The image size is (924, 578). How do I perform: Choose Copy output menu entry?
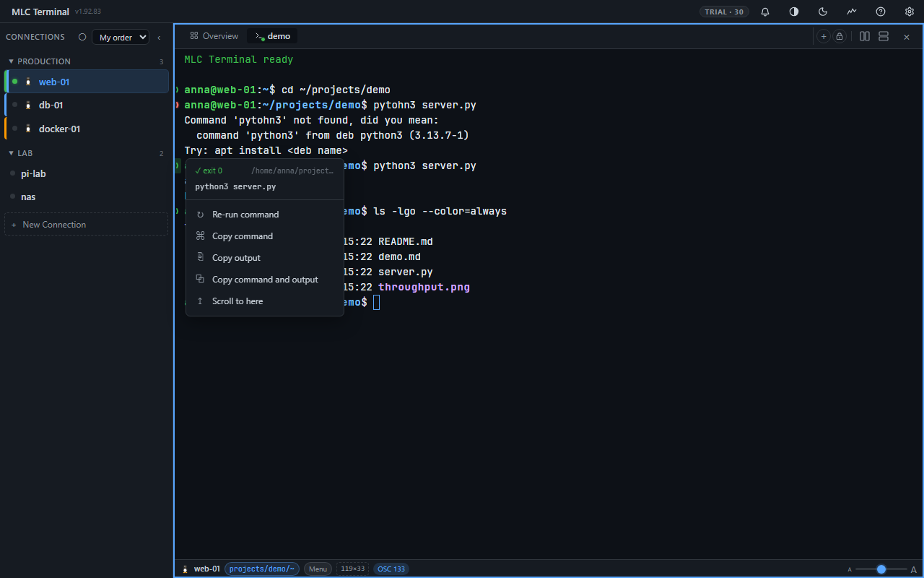click(265, 258)
